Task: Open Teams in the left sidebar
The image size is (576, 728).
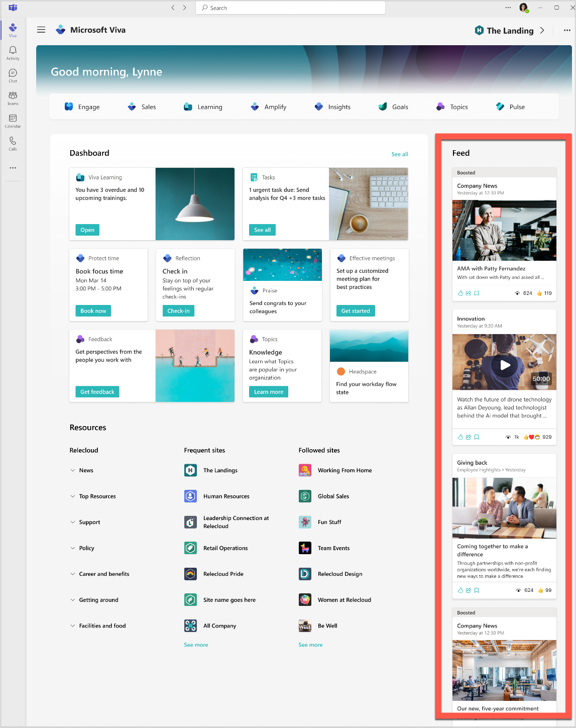Action: point(13,98)
